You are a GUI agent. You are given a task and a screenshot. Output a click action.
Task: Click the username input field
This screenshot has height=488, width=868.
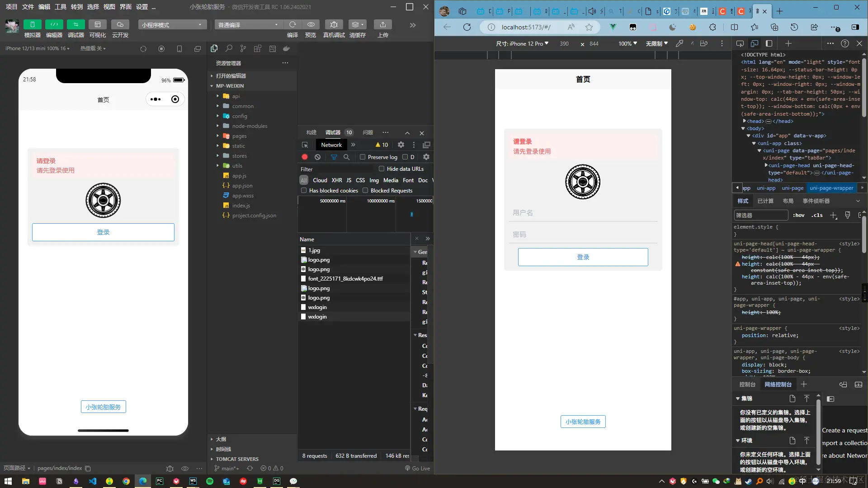click(x=583, y=212)
